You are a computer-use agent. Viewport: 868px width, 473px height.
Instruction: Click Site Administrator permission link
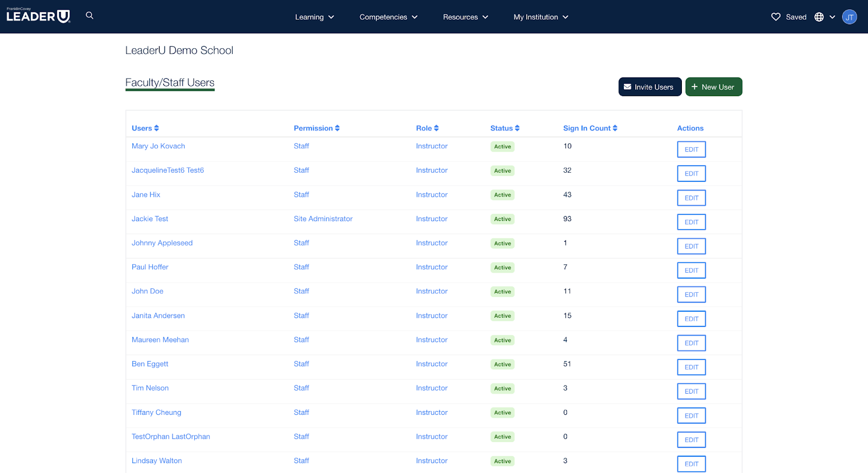point(323,219)
